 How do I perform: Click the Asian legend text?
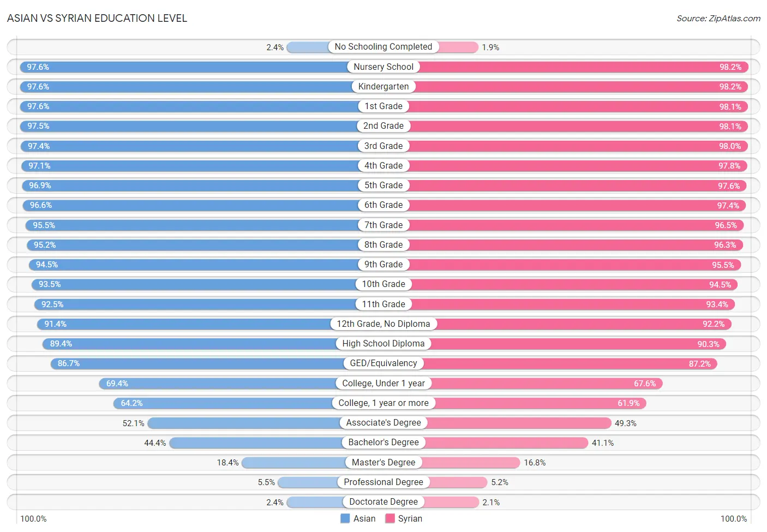tap(364, 518)
